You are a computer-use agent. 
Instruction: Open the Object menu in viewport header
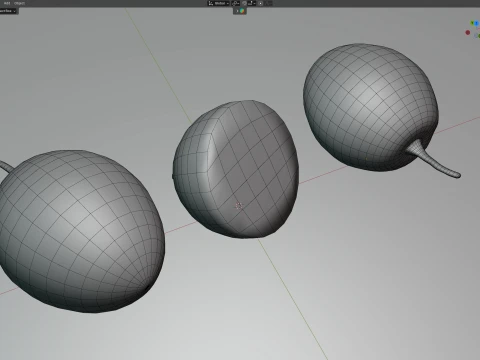pyautogui.click(x=19, y=3)
